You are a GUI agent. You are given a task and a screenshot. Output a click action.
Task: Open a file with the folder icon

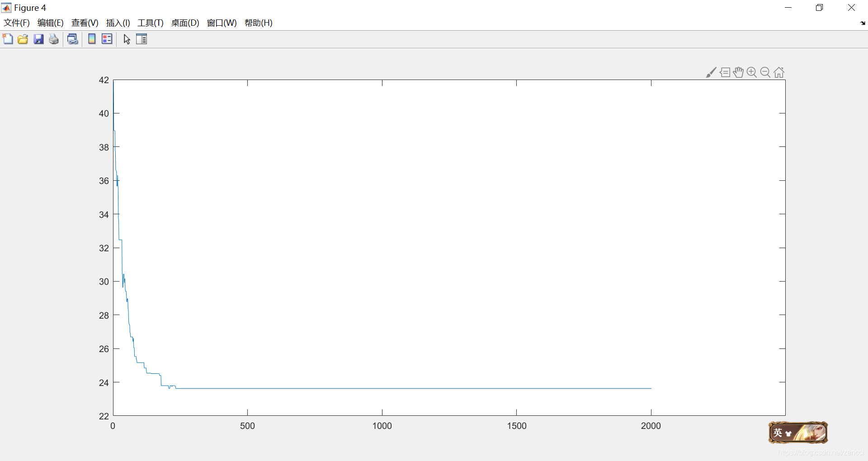23,39
